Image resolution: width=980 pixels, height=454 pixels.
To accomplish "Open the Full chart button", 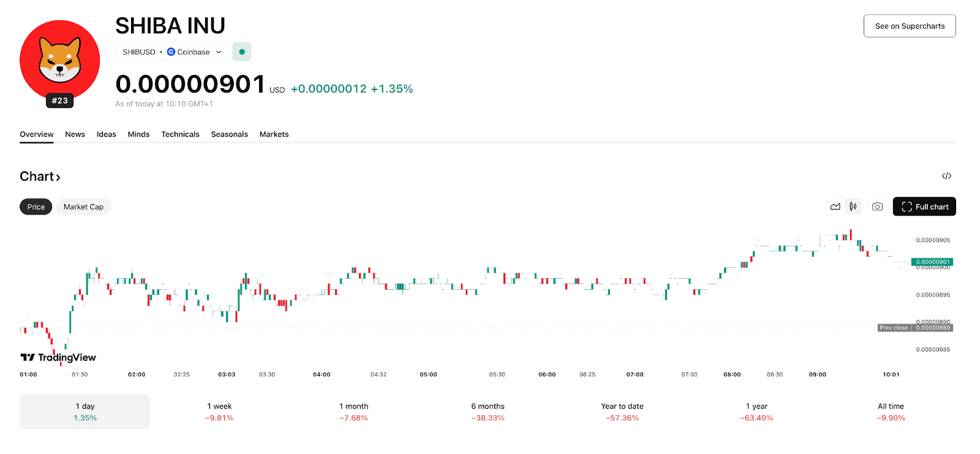I will click(x=924, y=206).
